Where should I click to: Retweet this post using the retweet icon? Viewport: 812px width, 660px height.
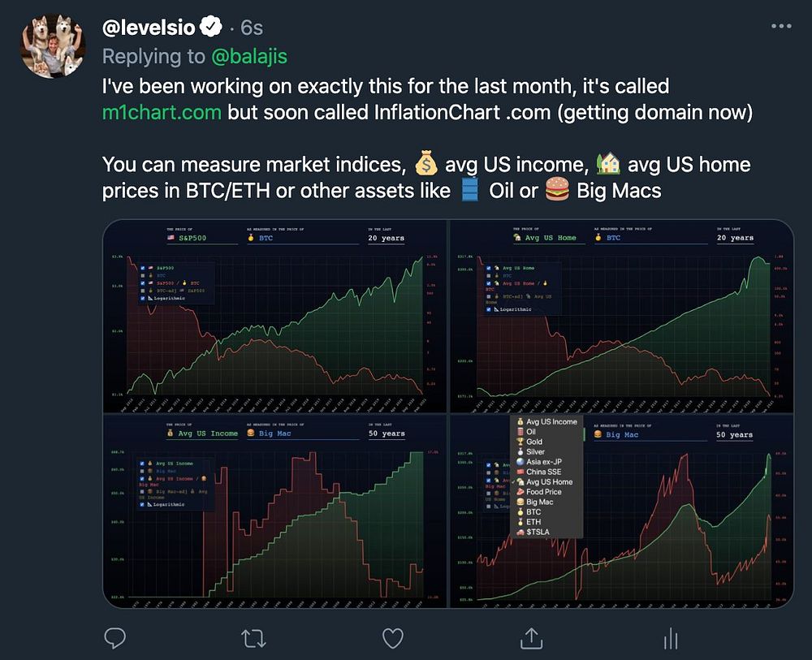pyautogui.click(x=254, y=639)
